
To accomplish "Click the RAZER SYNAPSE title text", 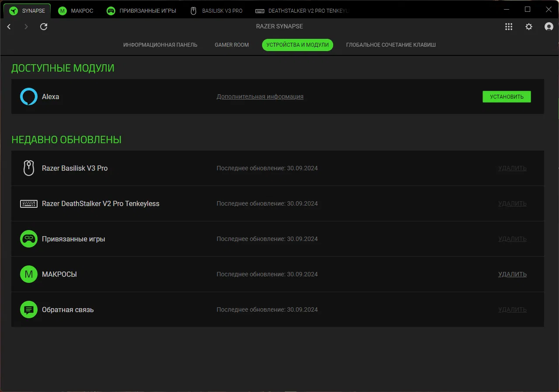I will point(279,27).
